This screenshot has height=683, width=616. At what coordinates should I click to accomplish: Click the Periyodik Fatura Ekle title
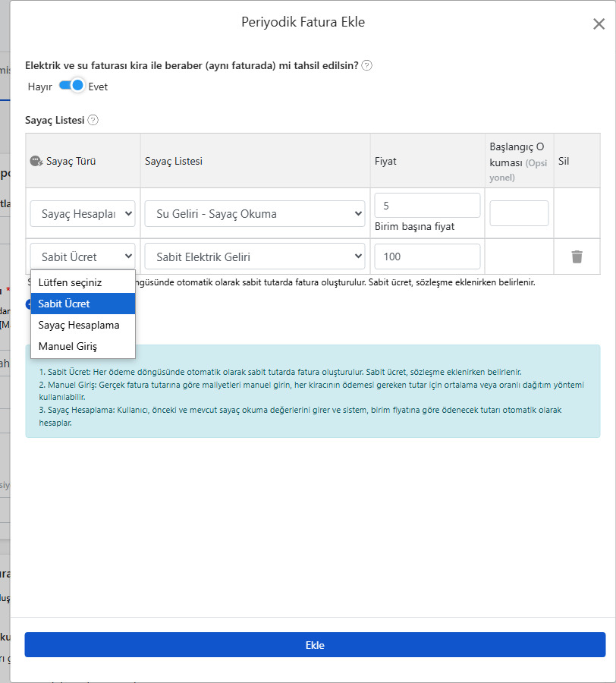tap(303, 22)
